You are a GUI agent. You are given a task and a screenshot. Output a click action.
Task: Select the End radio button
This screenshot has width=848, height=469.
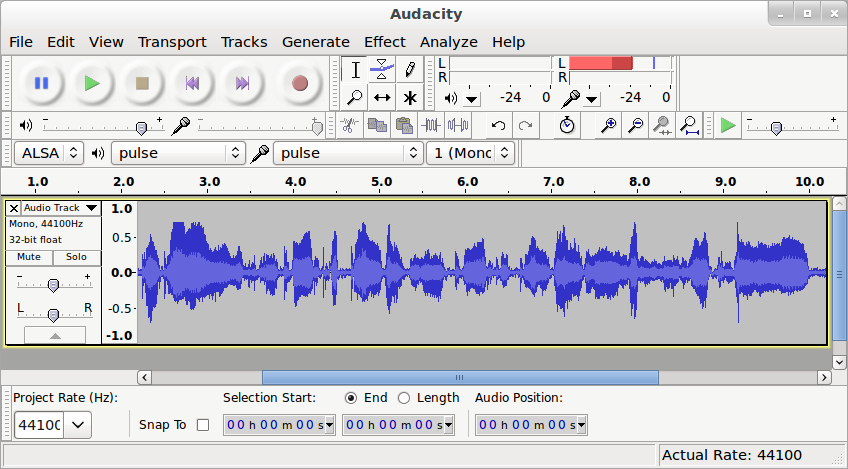[x=350, y=398]
